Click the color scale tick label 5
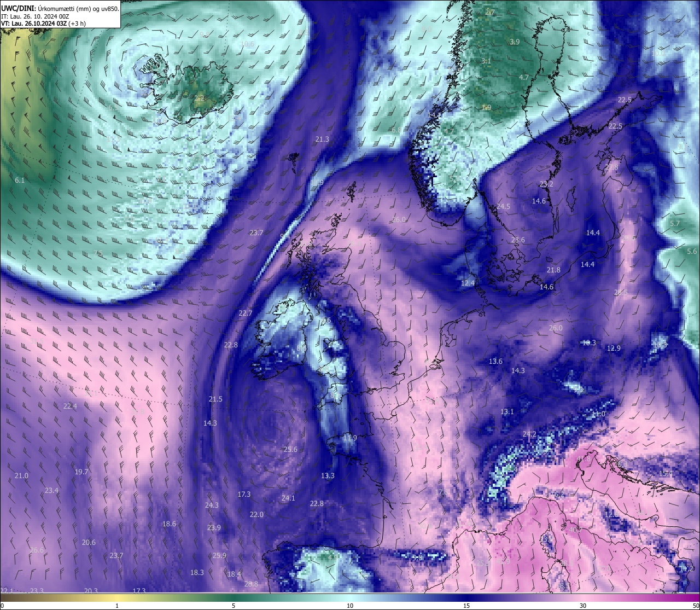The width and height of the screenshot is (700, 610). 234,606
